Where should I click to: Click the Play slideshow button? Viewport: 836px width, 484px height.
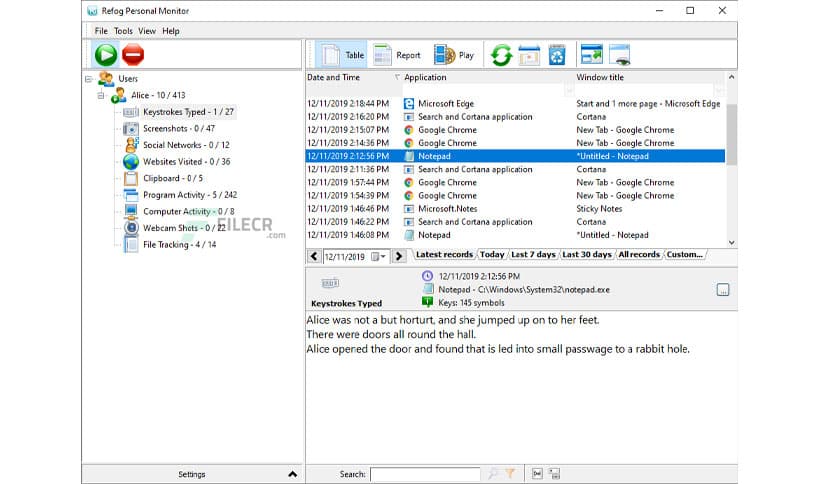coord(454,55)
